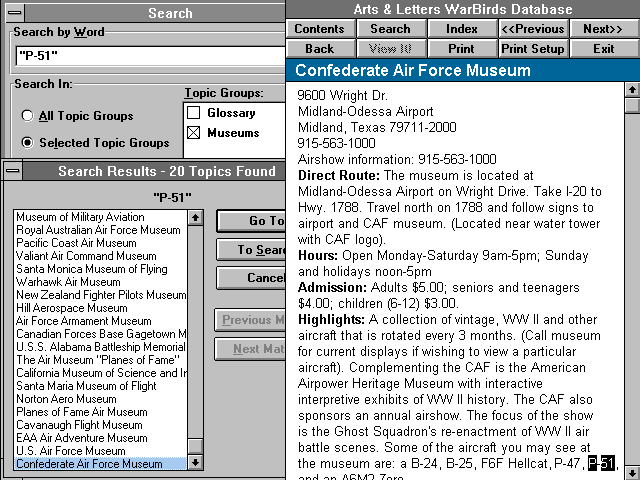
Task: Go to the <<Previous topic
Action: (533, 29)
